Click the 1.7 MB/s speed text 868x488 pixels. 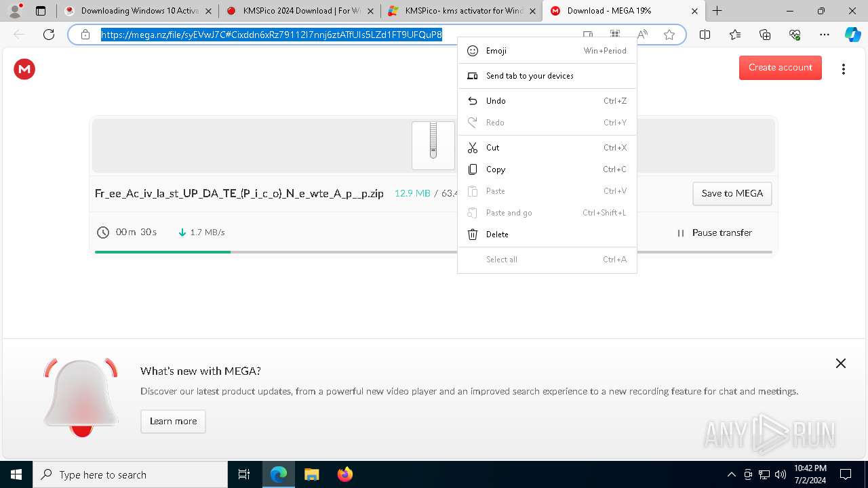point(208,232)
